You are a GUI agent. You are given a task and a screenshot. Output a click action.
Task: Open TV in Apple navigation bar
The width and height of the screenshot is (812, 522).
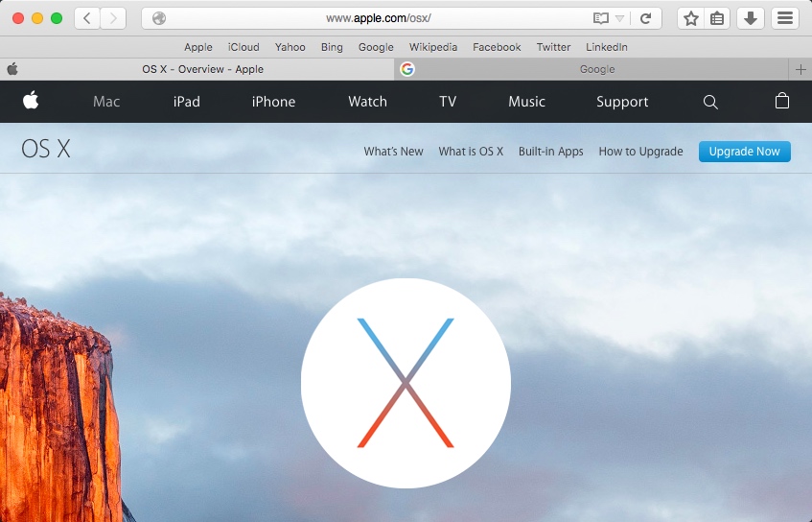click(x=448, y=102)
